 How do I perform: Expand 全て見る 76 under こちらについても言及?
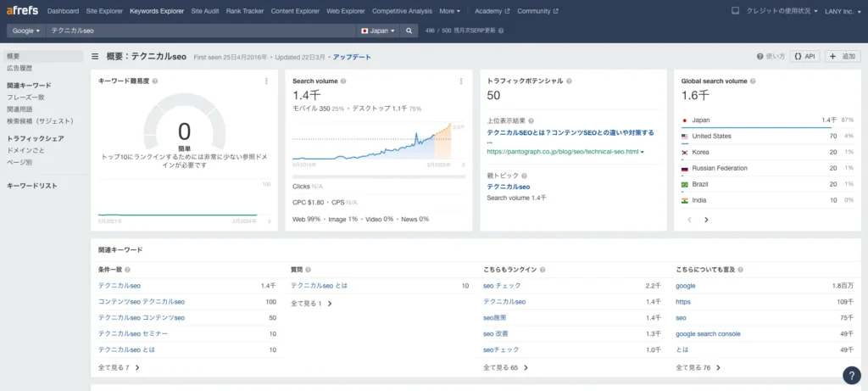(698, 367)
